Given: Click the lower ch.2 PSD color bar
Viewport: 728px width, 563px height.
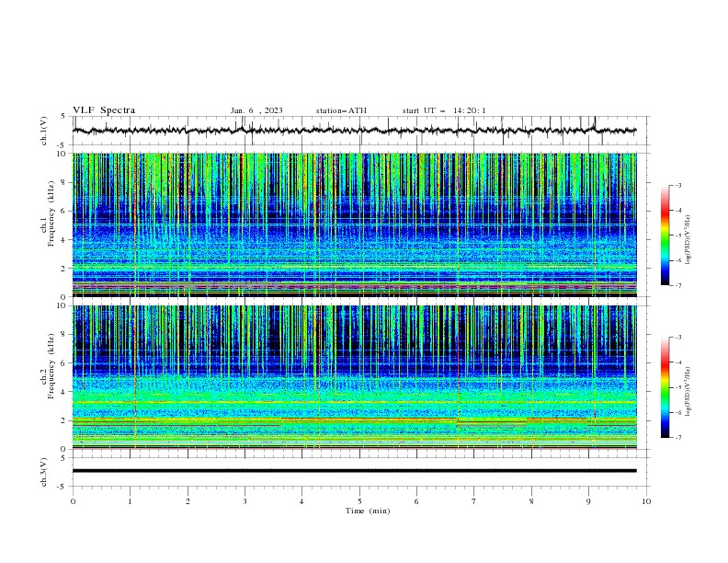Looking at the screenshot, I should point(665,387).
